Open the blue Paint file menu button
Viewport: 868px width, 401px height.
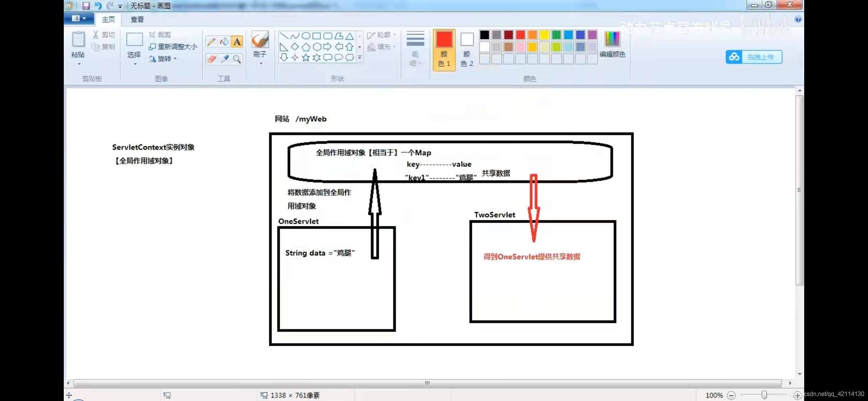point(79,19)
